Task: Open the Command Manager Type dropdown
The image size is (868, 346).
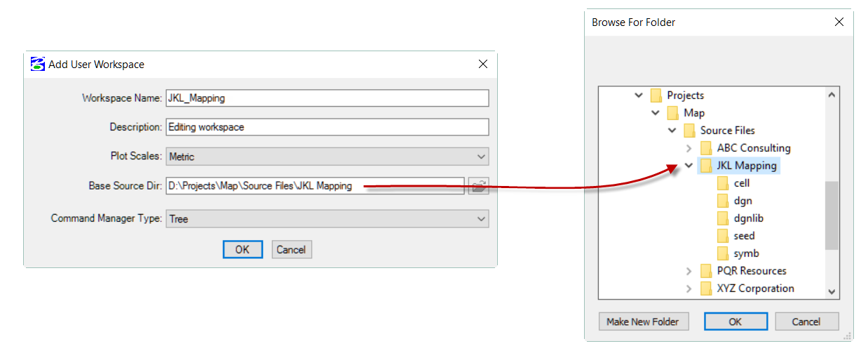Action: 327,219
